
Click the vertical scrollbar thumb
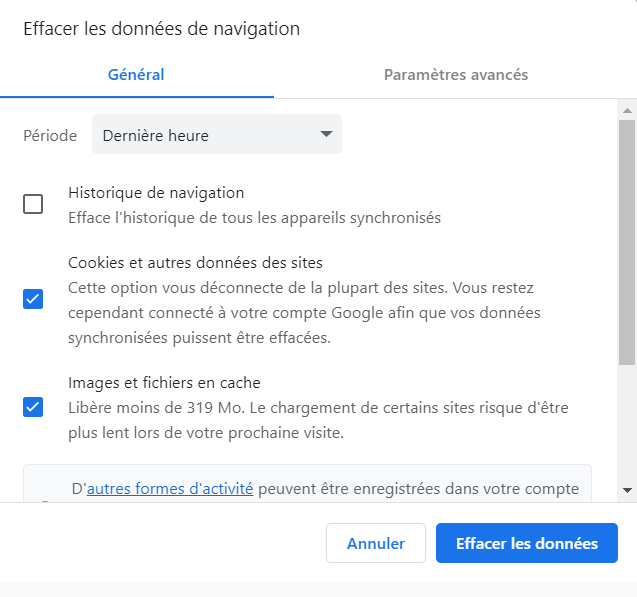point(627,242)
